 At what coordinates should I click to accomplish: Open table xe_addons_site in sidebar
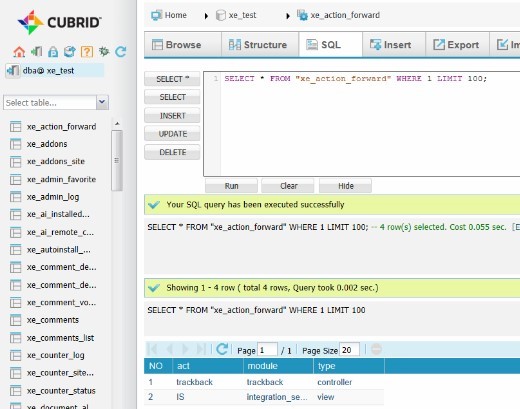click(47, 161)
